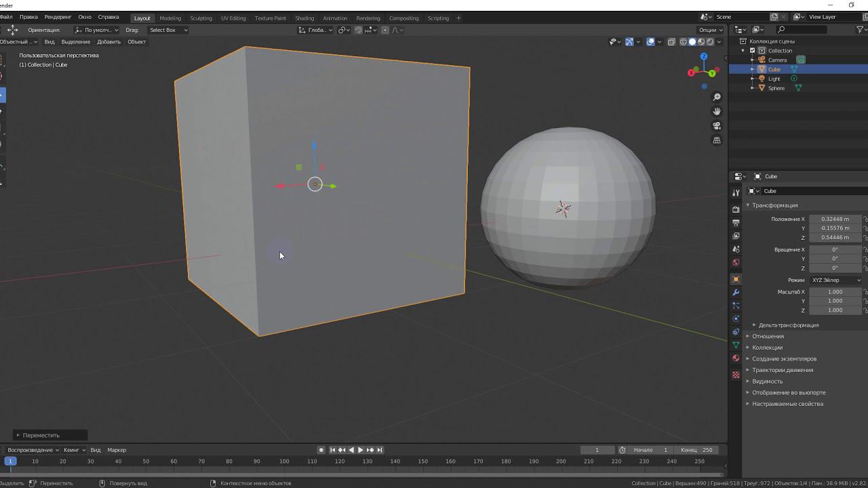Switch orthographic view using the grid icon

coord(717,140)
